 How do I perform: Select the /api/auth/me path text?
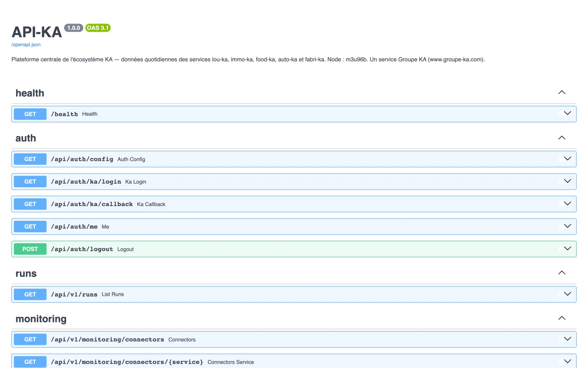(x=74, y=226)
